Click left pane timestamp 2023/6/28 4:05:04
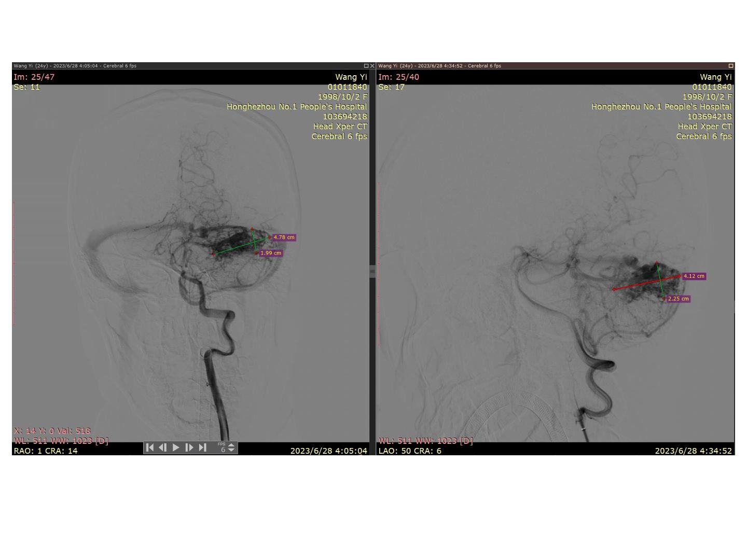747x560 pixels. [x=329, y=451]
